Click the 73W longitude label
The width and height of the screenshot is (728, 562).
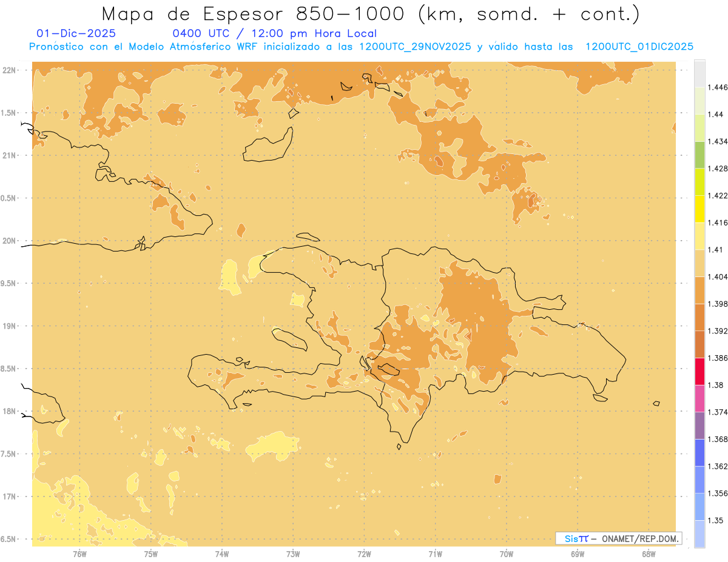click(293, 554)
